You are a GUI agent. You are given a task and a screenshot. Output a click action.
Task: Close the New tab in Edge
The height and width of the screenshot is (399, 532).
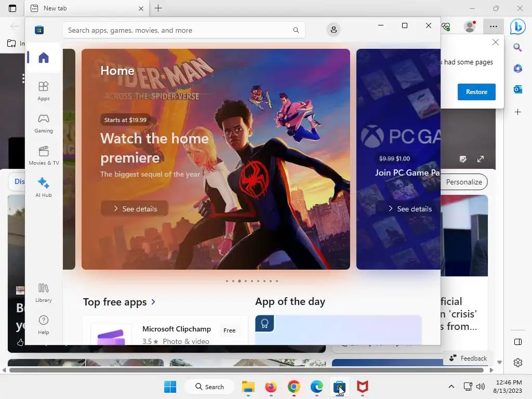tap(141, 8)
